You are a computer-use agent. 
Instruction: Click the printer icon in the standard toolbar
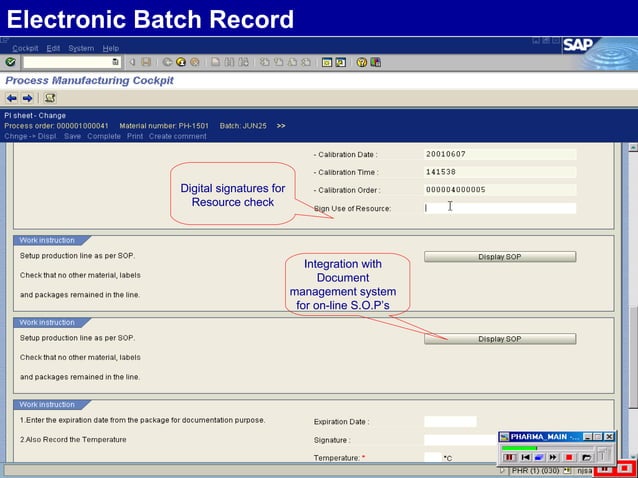(215, 62)
